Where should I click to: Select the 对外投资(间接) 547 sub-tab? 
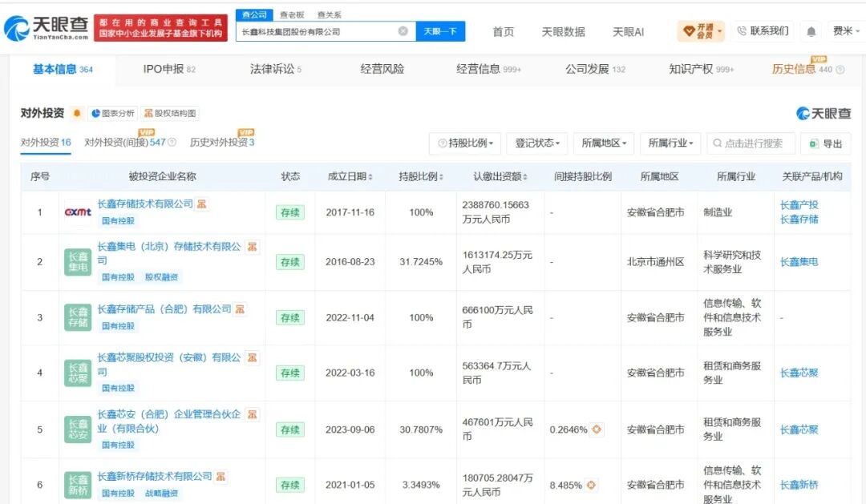125,143
